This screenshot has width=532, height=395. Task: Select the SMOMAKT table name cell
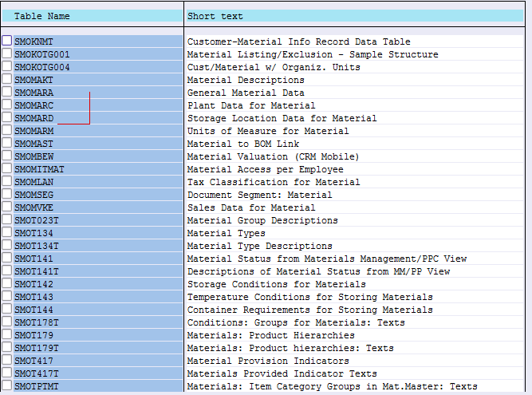click(x=98, y=80)
